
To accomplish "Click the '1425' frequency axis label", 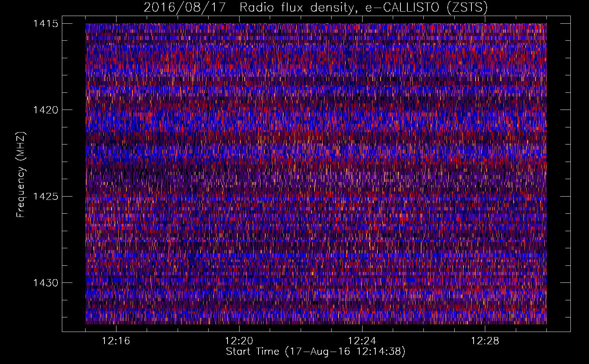I will pyautogui.click(x=46, y=197).
